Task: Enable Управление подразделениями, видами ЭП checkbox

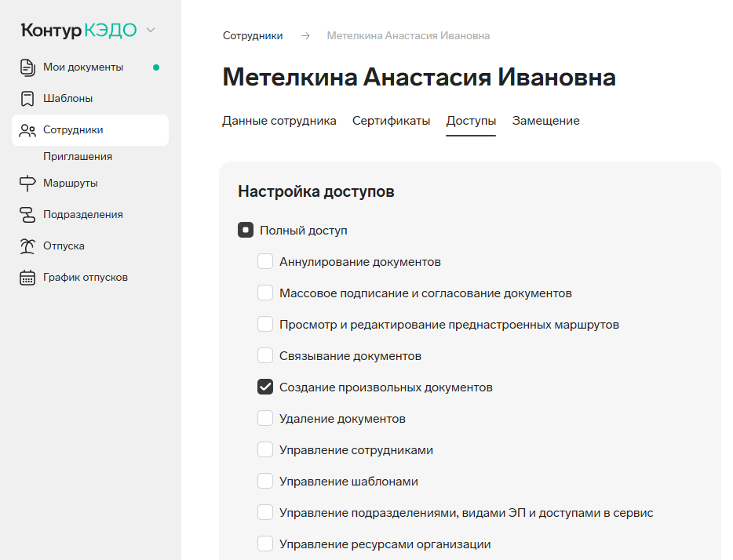Action: coord(265,512)
